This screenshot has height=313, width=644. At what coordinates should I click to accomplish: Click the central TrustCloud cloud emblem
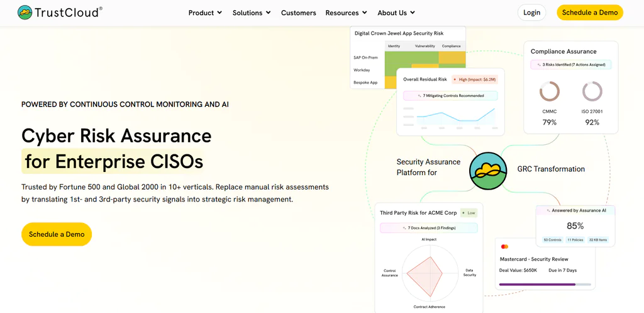tap(488, 171)
